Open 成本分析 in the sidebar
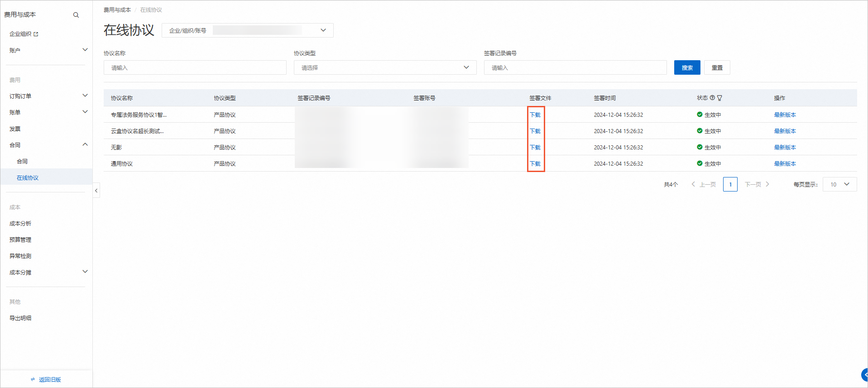Image resolution: width=868 pixels, height=388 pixels. [x=20, y=224]
